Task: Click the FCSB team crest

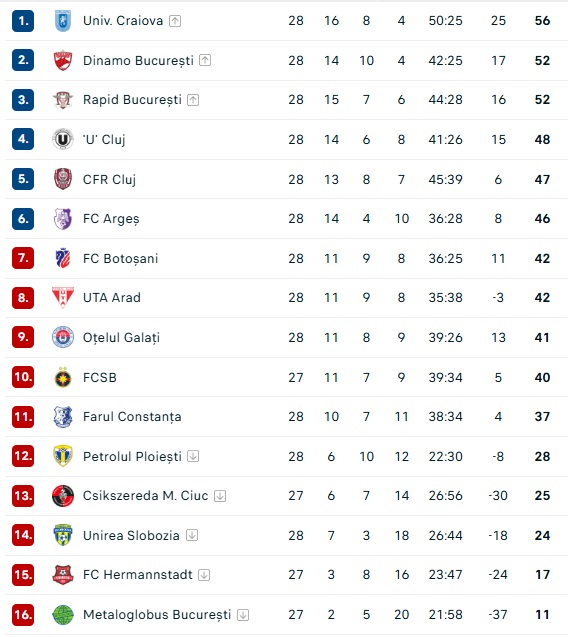Action: [63, 377]
